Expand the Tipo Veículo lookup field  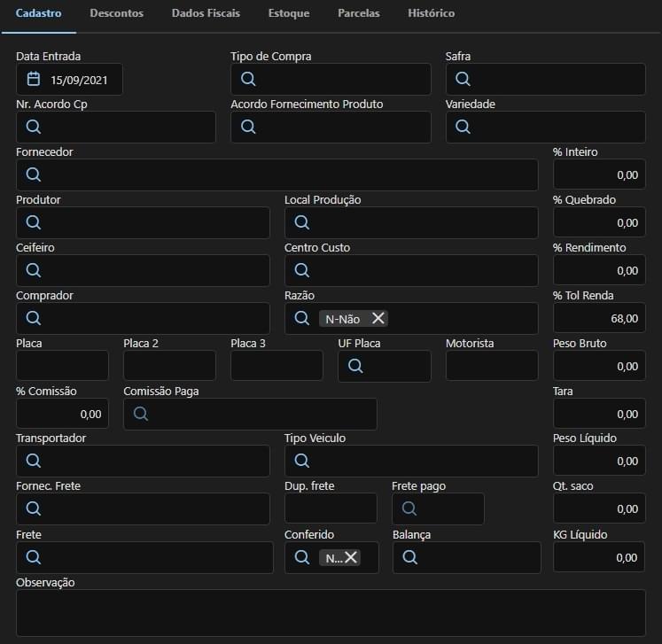pos(410,462)
